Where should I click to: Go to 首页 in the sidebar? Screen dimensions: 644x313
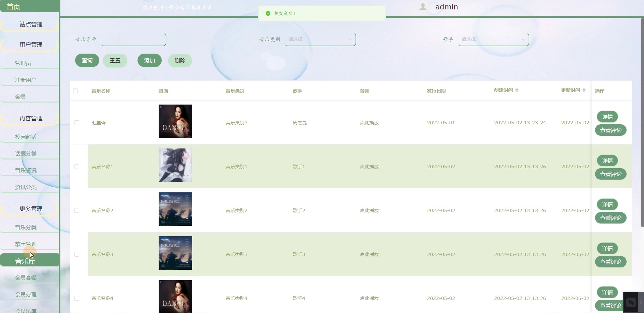(x=30, y=6)
